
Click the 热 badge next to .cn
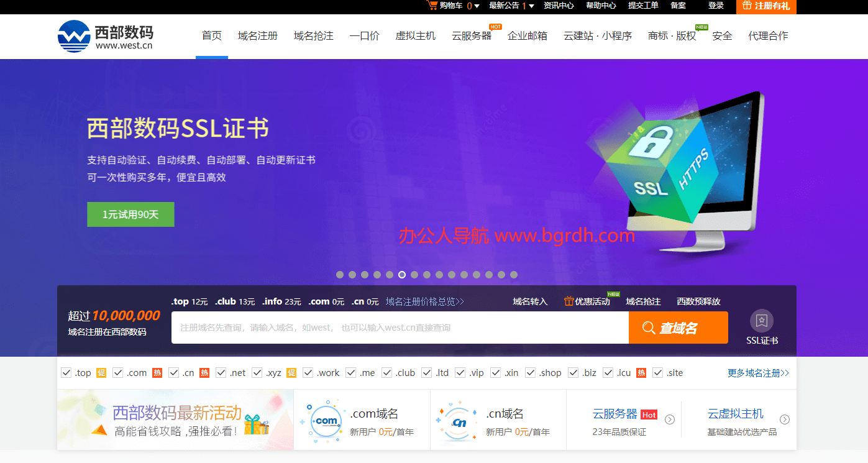tap(204, 373)
